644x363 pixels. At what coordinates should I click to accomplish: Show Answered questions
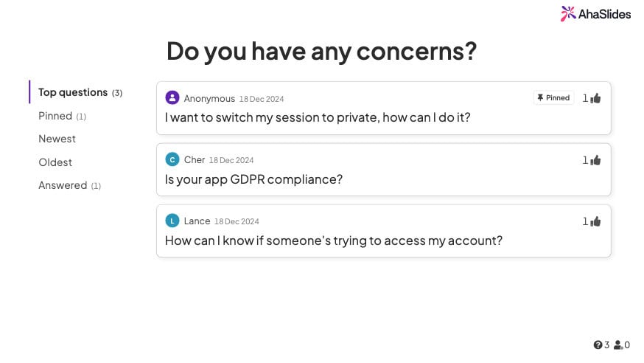tap(63, 185)
